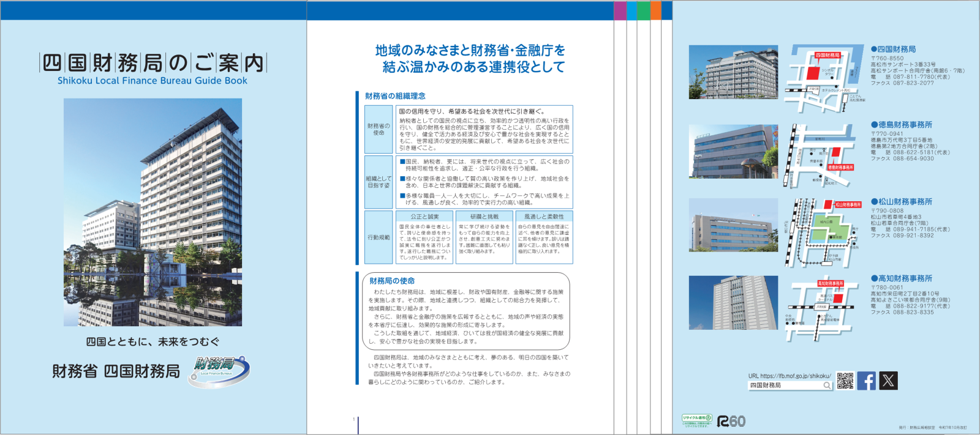This screenshot has height=435, width=980.
Task: Click the QR code image
Action: coord(845,381)
